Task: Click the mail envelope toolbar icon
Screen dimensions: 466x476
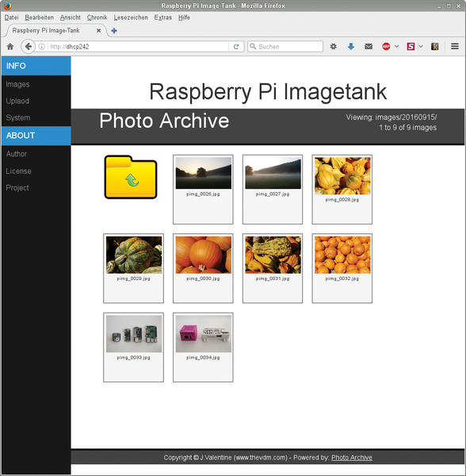Action: (x=369, y=47)
